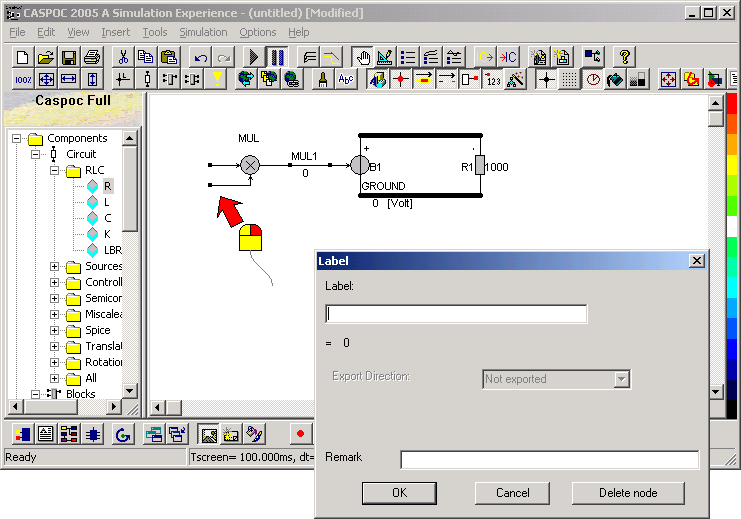Click the yellow funnel marker icon
The width and height of the screenshot is (741, 519).
[217, 79]
